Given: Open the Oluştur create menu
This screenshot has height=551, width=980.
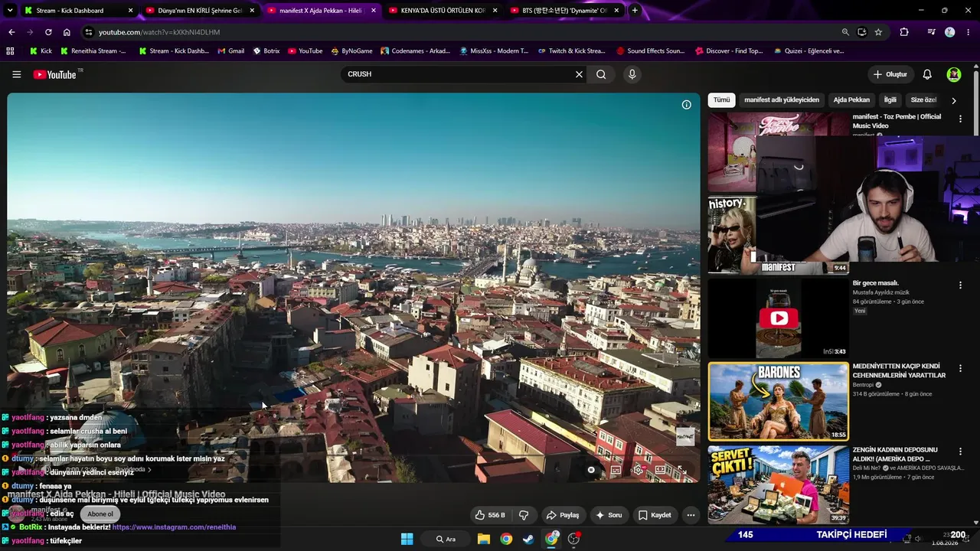Looking at the screenshot, I should [x=890, y=74].
